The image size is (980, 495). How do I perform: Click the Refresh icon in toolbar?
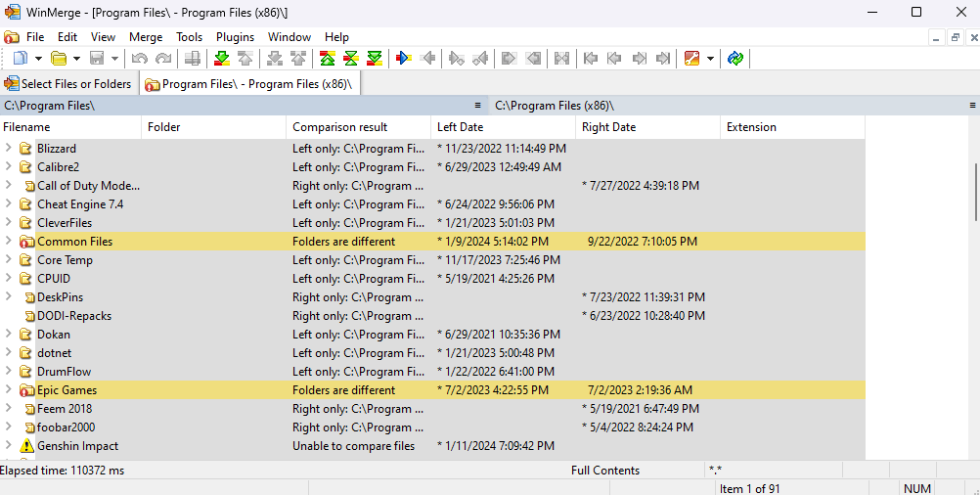[735, 59]
